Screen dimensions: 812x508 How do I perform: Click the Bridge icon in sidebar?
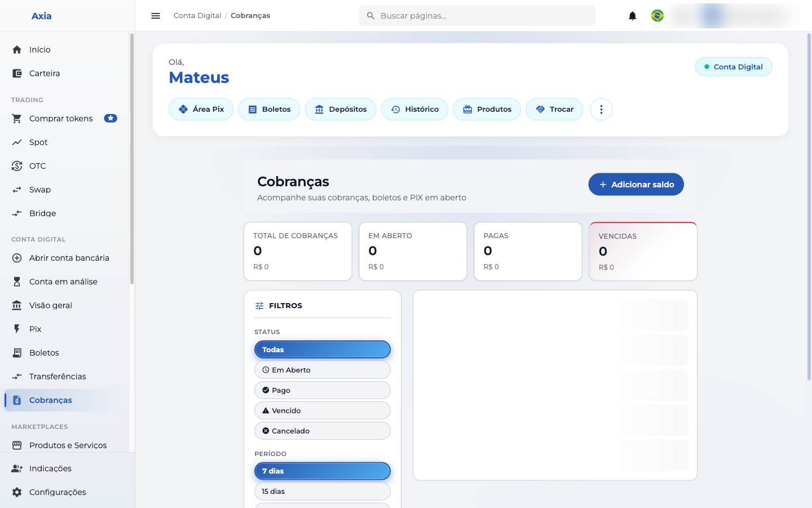(x=17, y=213)
